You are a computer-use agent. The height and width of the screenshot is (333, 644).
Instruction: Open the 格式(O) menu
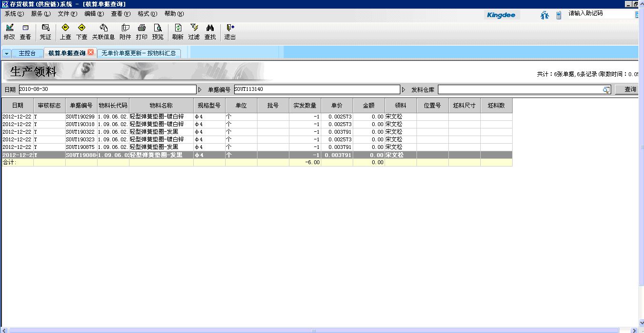(147, 14)
